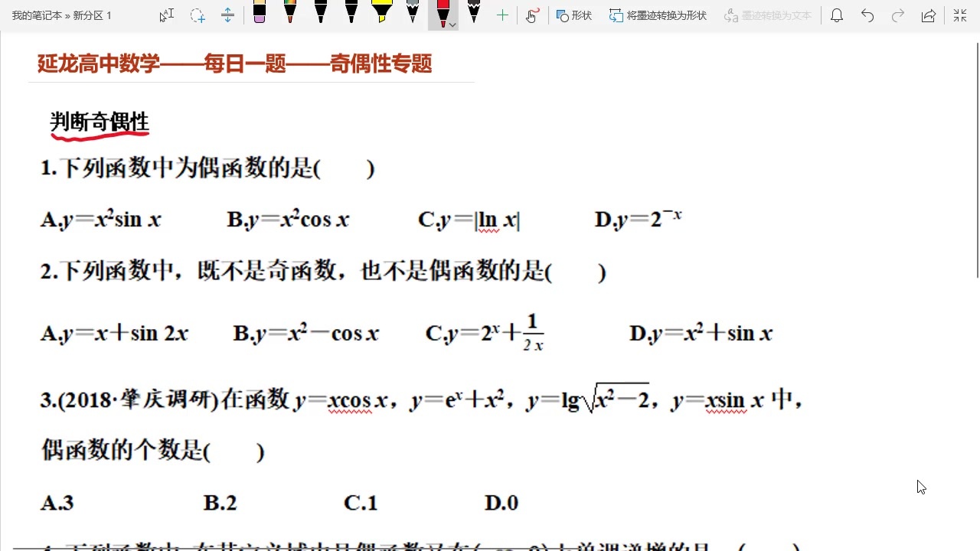Viewport: 980px width, 551px height.
Task: Click answer option D.0
Action: pos(501,503)
